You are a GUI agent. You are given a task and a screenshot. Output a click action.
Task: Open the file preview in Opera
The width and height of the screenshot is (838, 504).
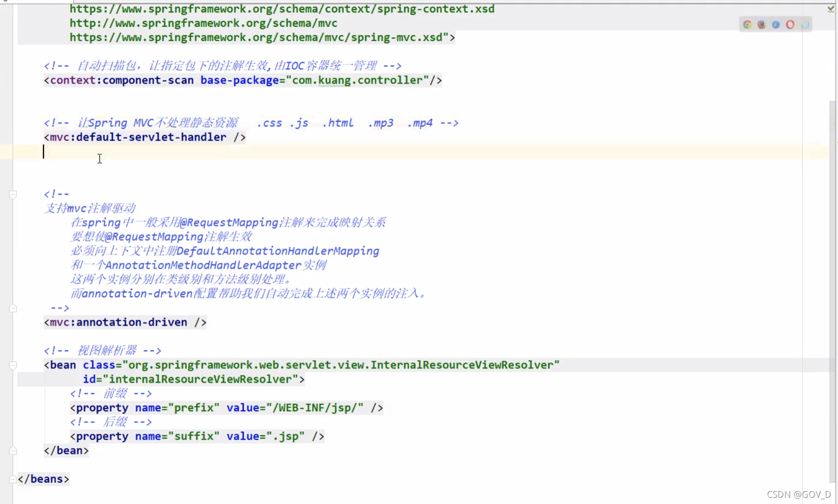790,24
